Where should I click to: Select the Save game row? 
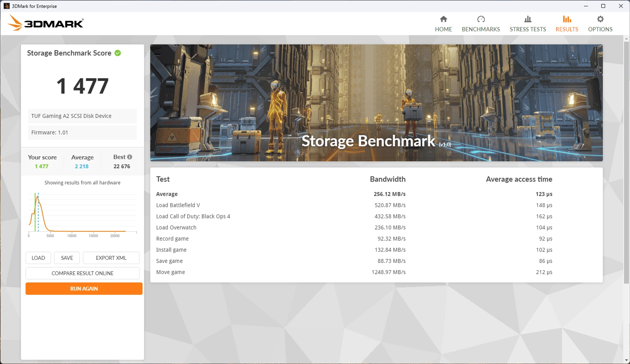(376, 261)
